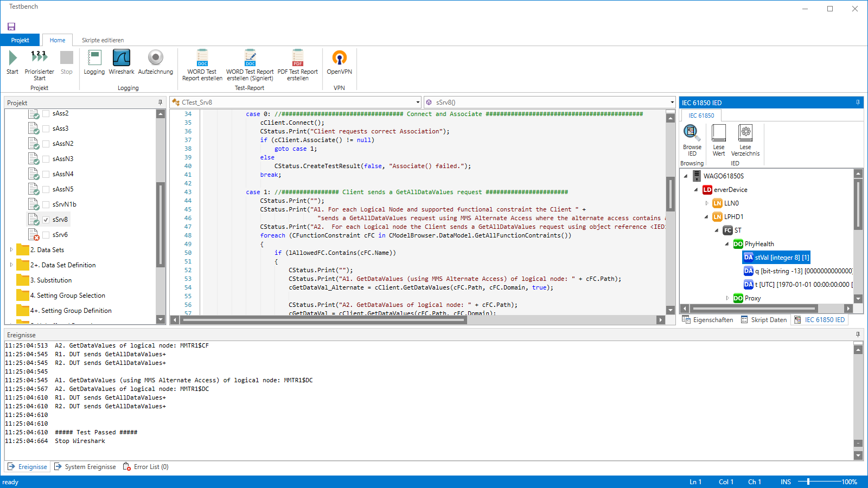The height and width of the screenshot is (488, 868).
Task: Switch to Skripte editieren tab
Action: pyautogui.click(x=103, y=40)
